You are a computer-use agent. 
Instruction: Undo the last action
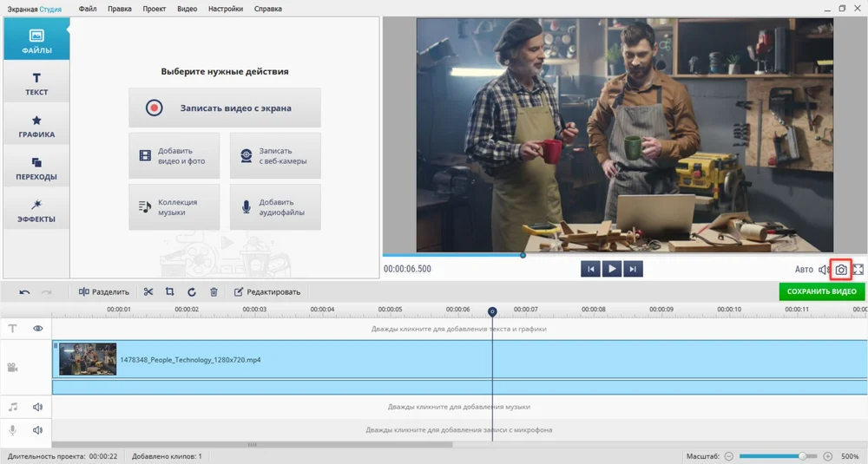click(x=24, y=292)
